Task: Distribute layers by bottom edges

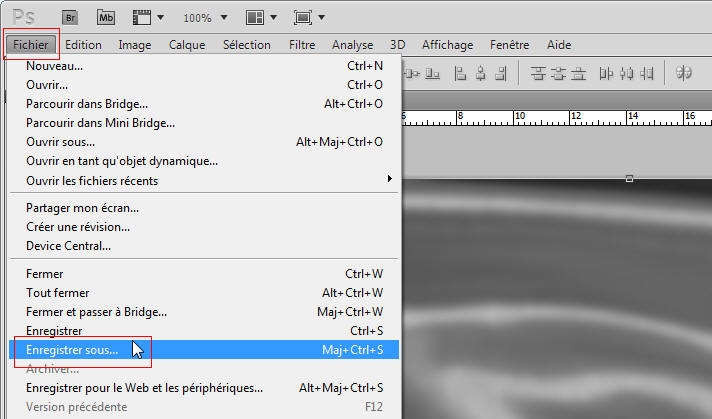Action: tap(578, 73)
